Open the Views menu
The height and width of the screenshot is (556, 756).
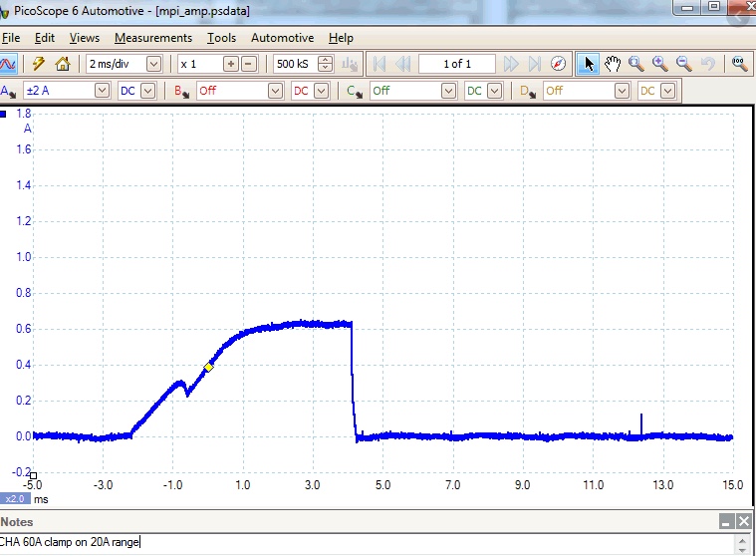click(x=85, y=38)
